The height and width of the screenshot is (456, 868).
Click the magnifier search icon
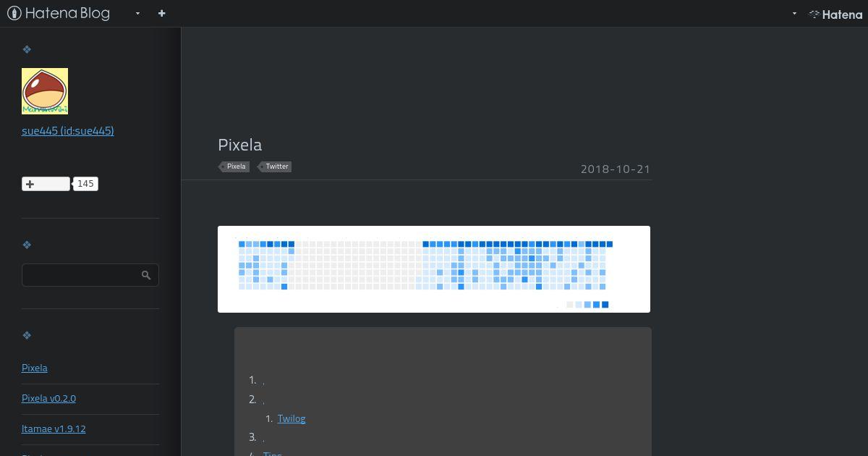point(146,275)
